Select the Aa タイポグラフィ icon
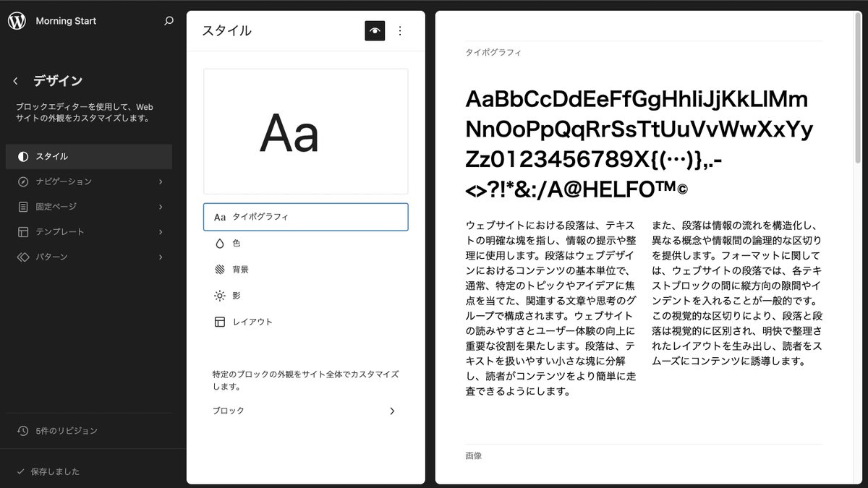This screenshot has width=868, height=488. (219, 217)
